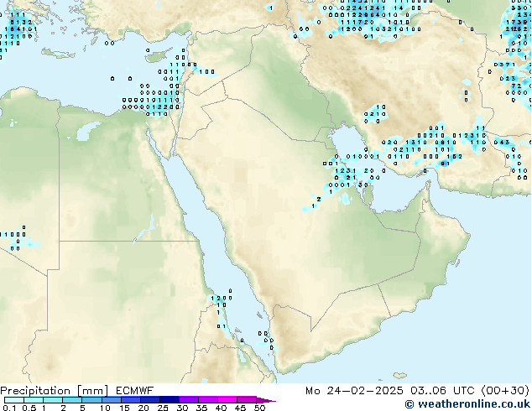Screen dimensions: 532x411
Task: Click the 'Precipitation [mm]' title text
Action: point(54,391)
